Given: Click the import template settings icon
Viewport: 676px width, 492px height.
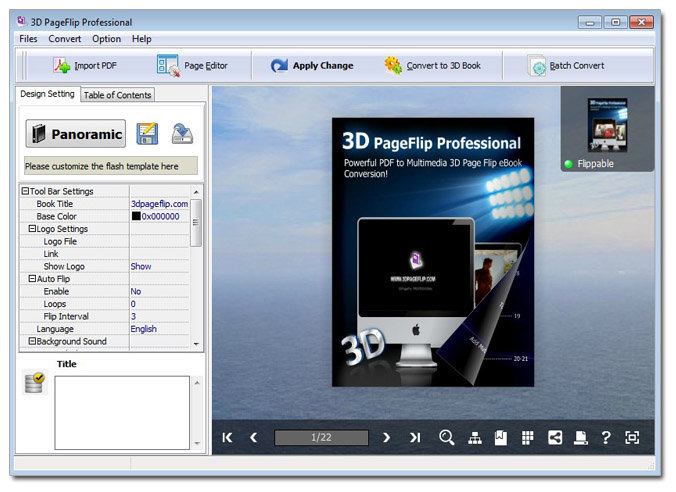Looking at the screenshot, I should [182, 134].
